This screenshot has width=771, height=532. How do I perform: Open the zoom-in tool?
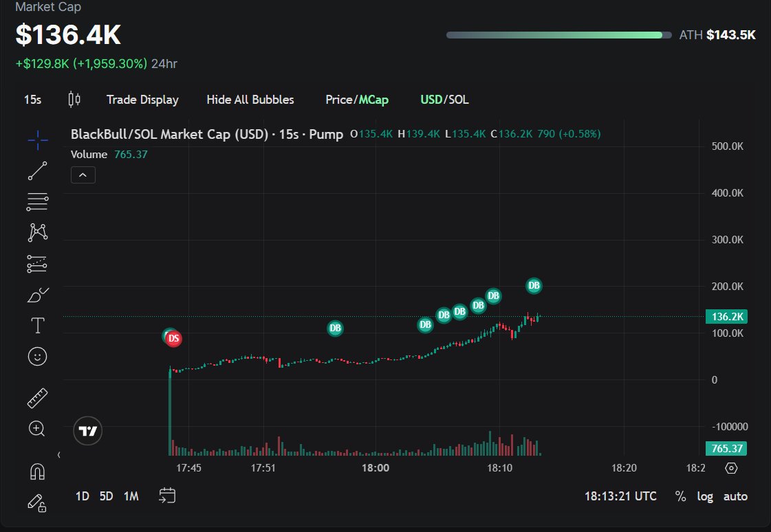point(37,428)
